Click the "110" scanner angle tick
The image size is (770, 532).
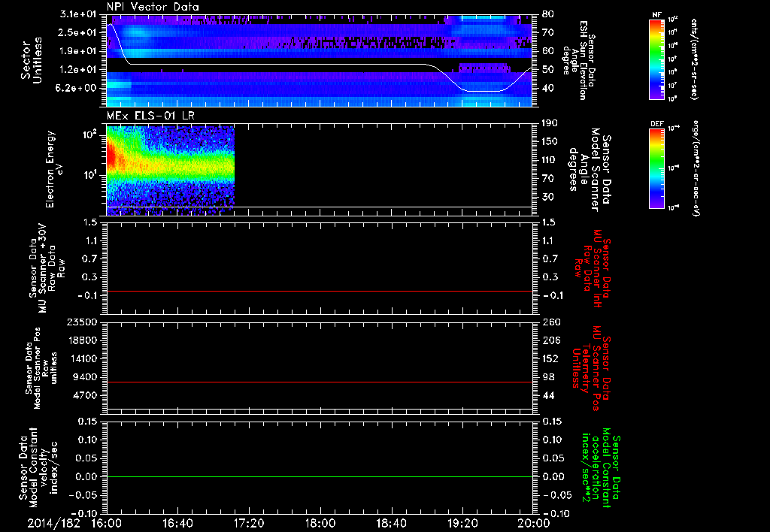550,160
